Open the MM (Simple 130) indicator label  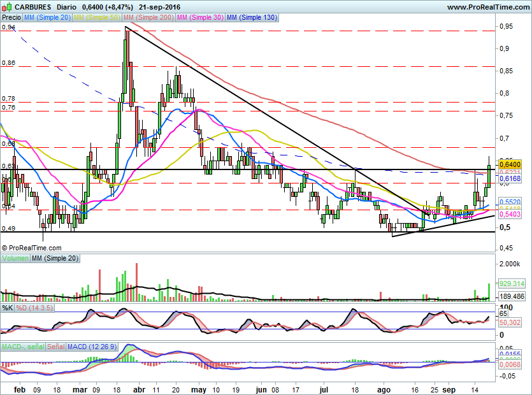(252, 18)
